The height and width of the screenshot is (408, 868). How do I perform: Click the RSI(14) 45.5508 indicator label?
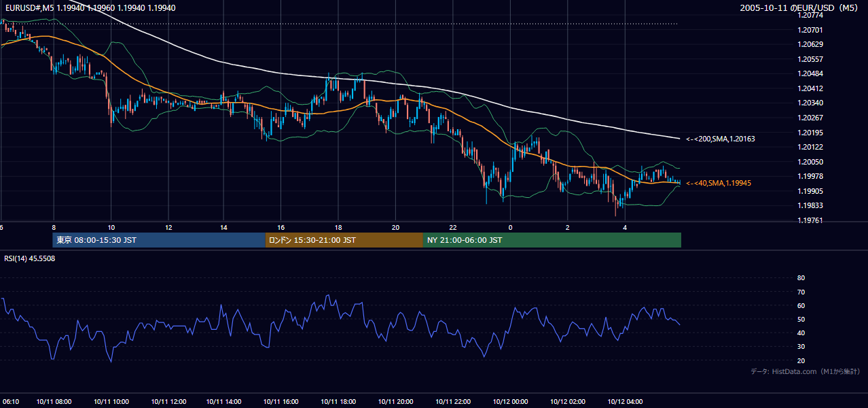click(x=30, y=259)
